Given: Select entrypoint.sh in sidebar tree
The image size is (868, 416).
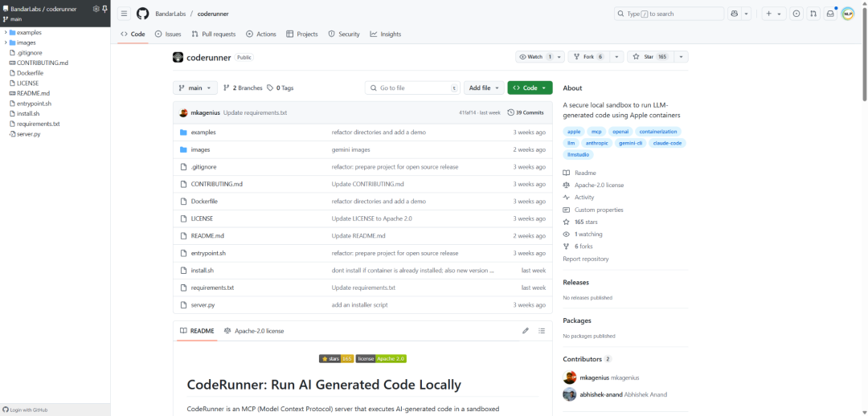Looking at the screenshot, I should 35,104.
